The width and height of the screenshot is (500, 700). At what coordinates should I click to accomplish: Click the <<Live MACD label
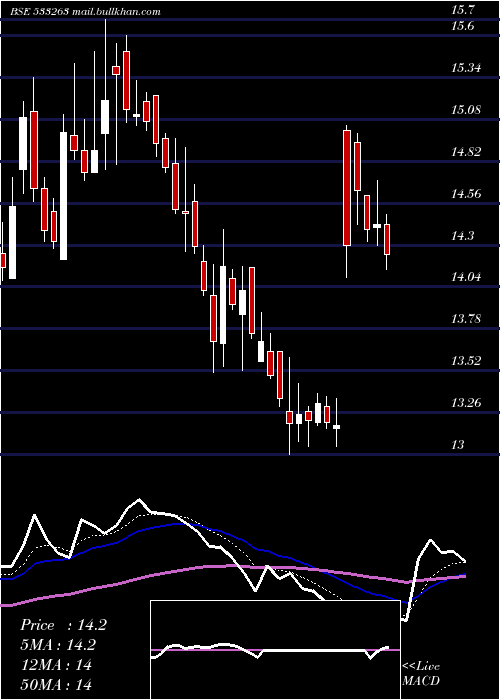(421, 674)
